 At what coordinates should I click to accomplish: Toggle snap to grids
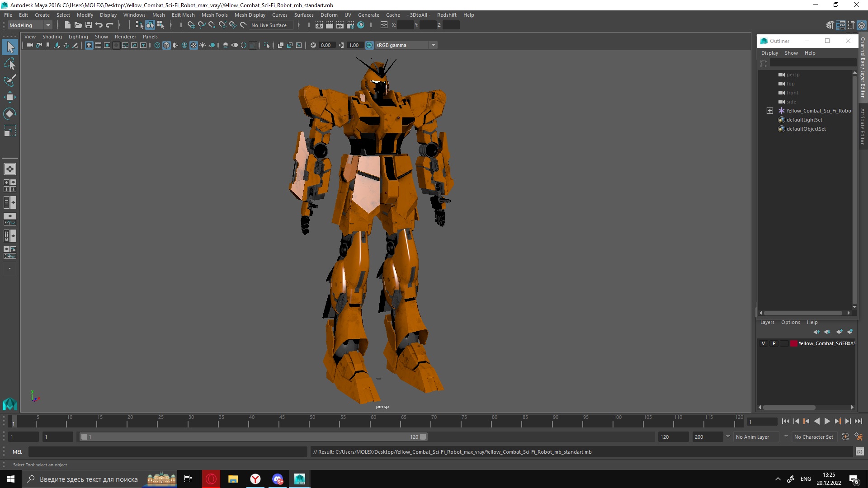pyautogui.click(x=191, y=25)
